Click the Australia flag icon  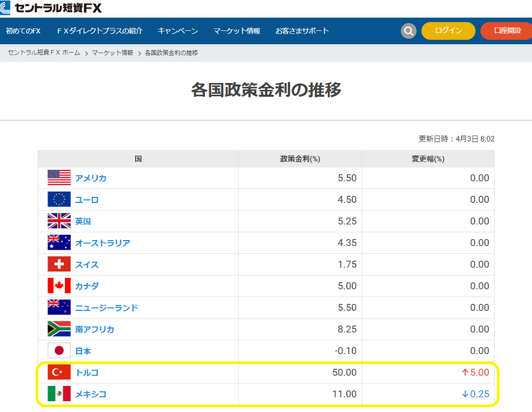(59, 242)
